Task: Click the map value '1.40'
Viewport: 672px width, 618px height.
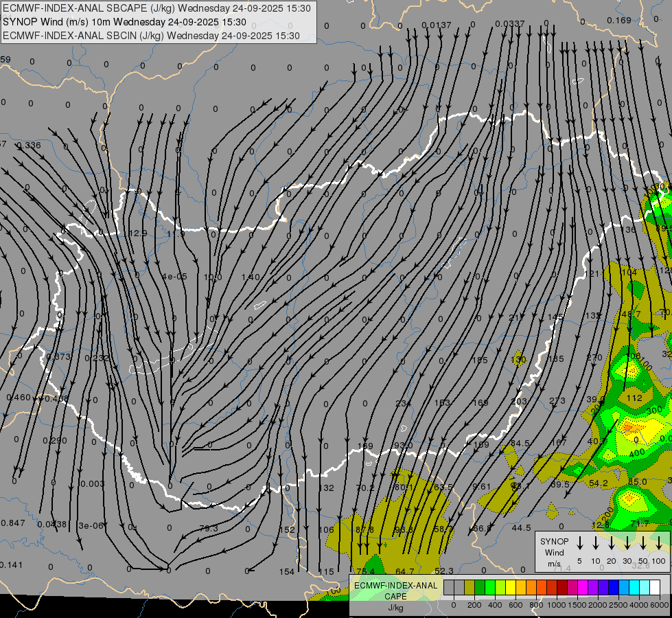Action: tap(251, 277)
